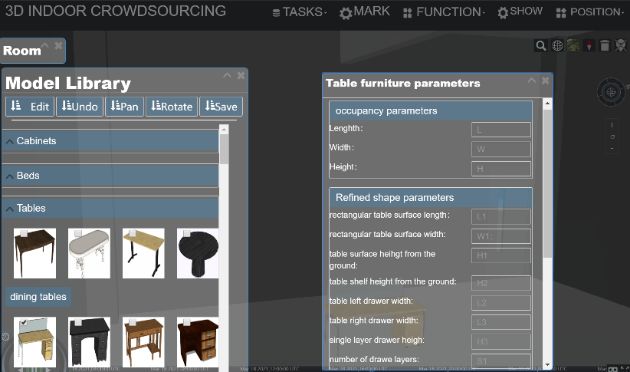The image size is (630, 372).
Task: Close the Model Library panel
Action: pos(241,75)
